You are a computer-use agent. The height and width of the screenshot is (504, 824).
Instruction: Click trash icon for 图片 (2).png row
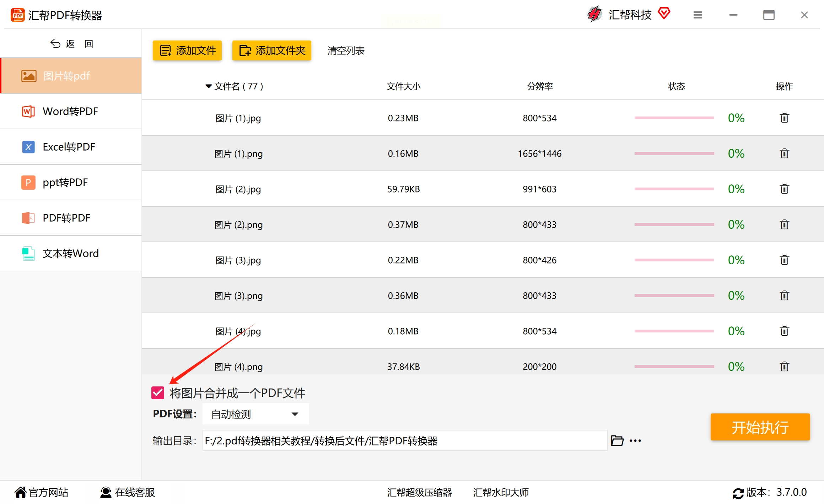click(784, 224)
